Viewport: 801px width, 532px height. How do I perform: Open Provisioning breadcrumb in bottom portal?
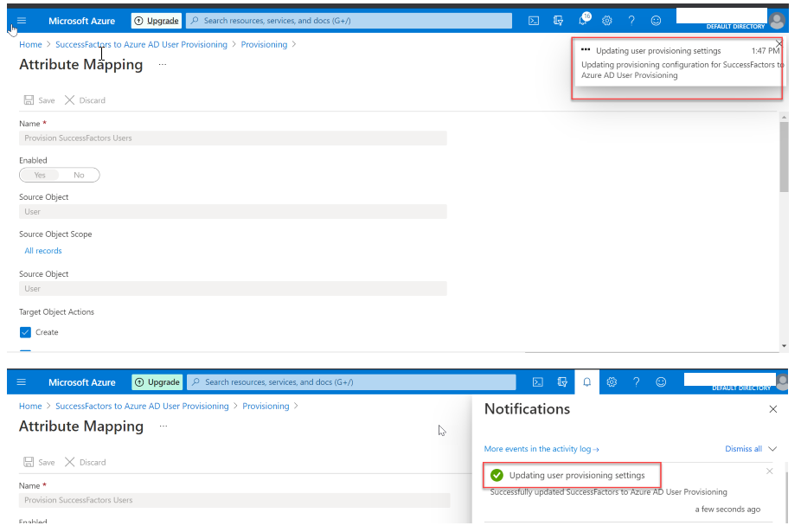[266, 406]
